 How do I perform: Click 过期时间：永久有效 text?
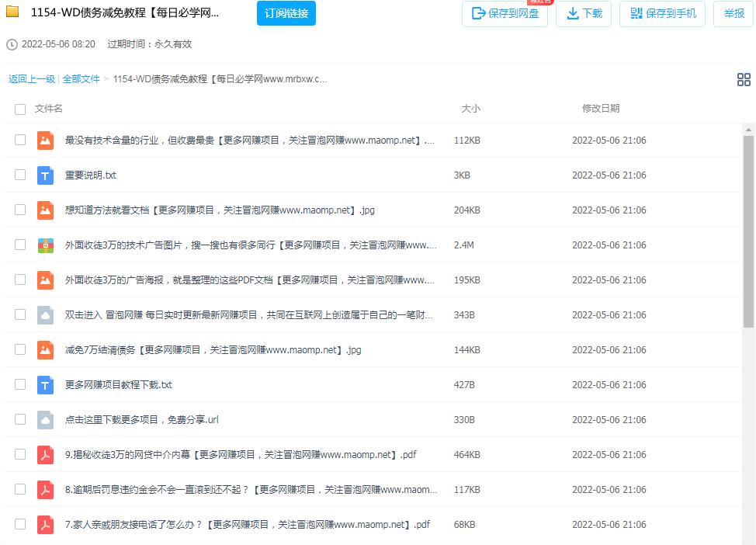pyautogui.click(x=150, y=44)
